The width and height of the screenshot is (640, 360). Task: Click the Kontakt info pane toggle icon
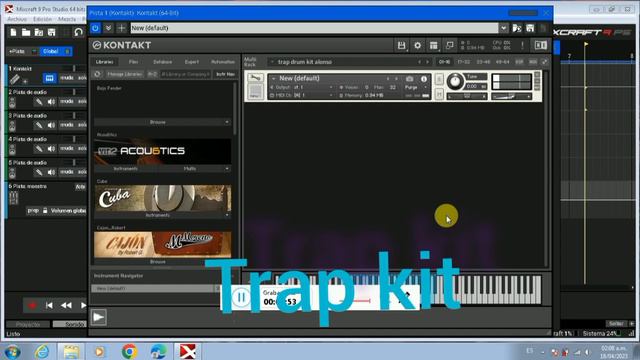(541, 45)
